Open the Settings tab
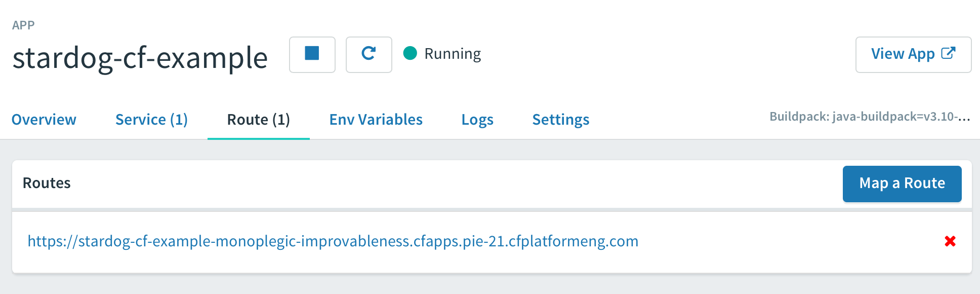This screenshot has width=980, height=294. tap(560, 120)
